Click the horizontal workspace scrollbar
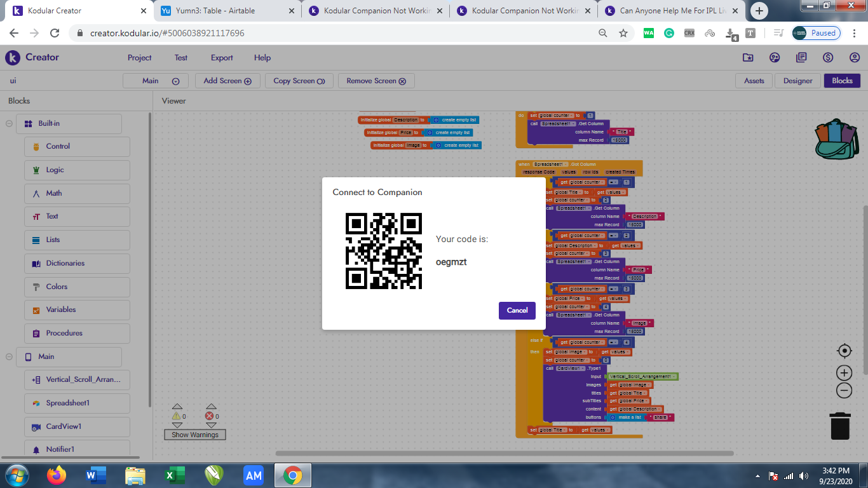The height and width of the screenshot is (488, 868). pyautogui.click(x=505, y=453)
